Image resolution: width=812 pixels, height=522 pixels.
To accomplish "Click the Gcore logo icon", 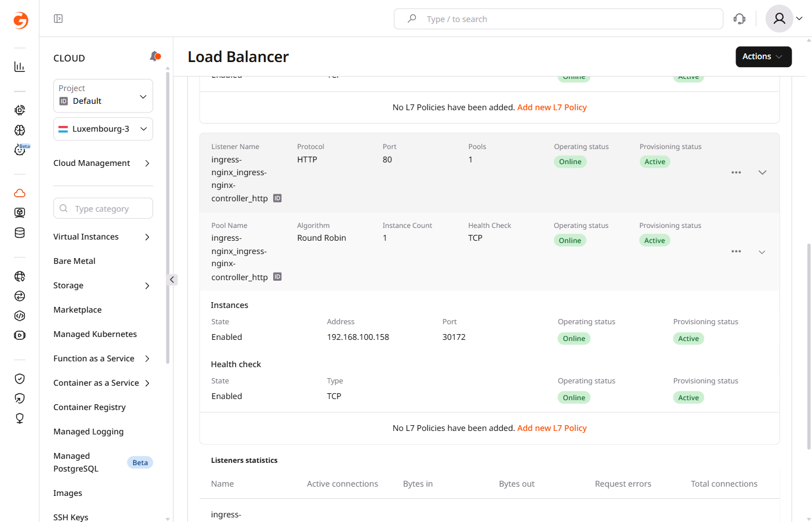I will pos(20,20).
